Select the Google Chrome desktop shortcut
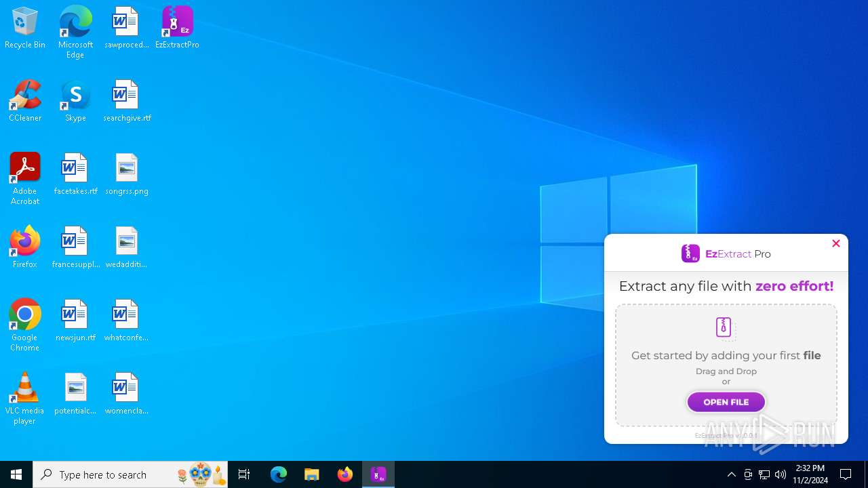Image resolution: width=868 pixels, height=488 pixels. 25,325
